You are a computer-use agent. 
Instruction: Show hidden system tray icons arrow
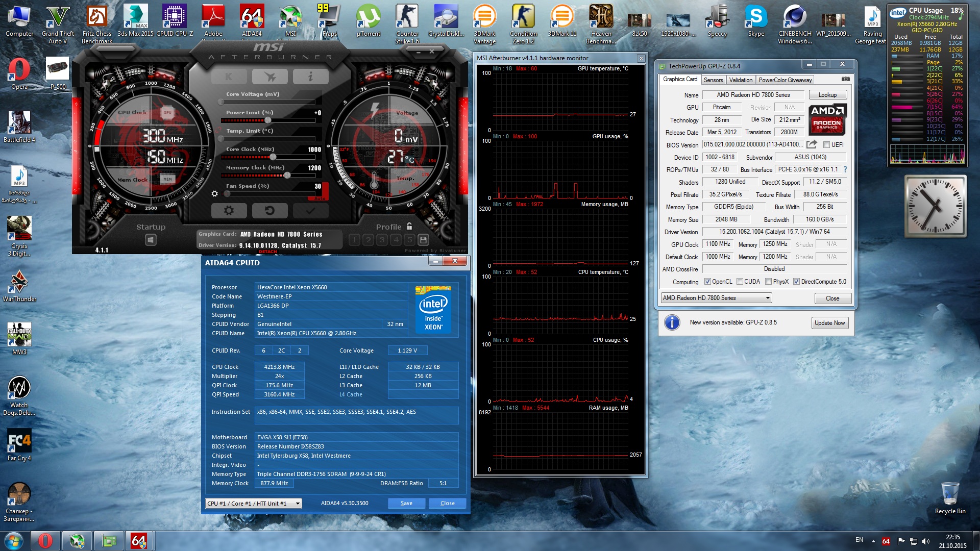tap(873, 541)
